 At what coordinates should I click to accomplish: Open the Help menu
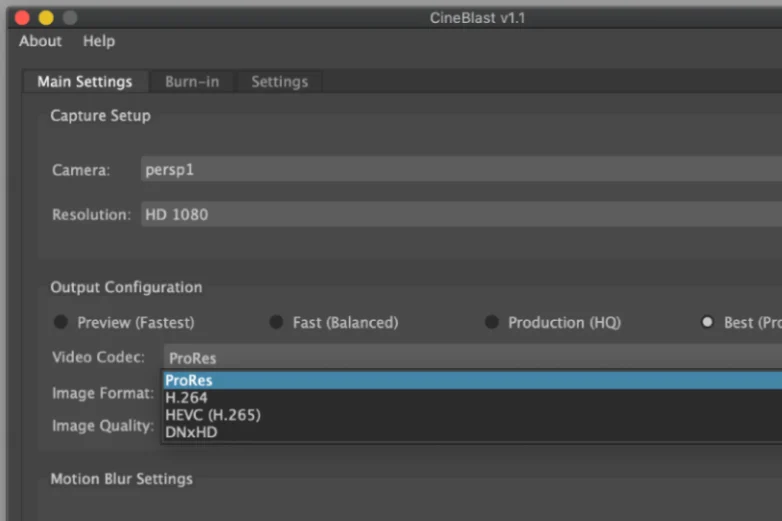pos(99,41)
